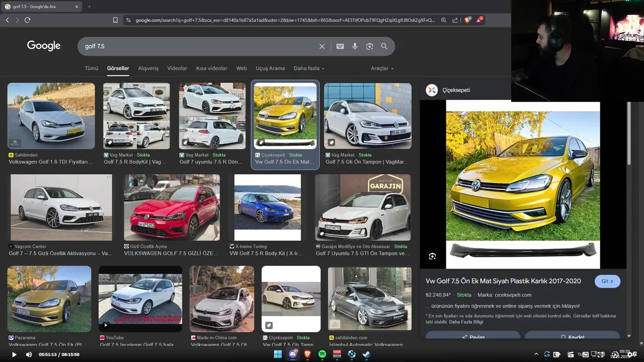Click 'Çiçeksepeti' source name in preview header
Image resolution: width=644 pixels, height=362 pixels.
click(456, 90)
